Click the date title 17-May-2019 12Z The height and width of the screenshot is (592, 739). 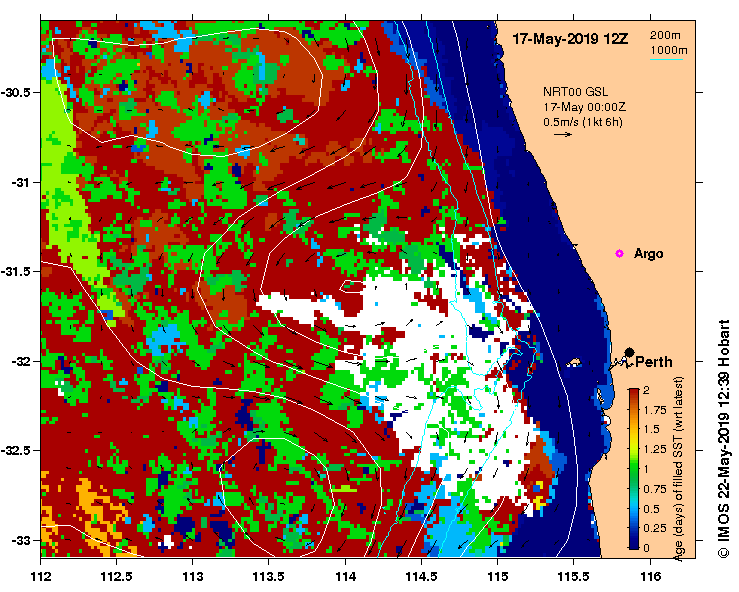[x=570, y=39]
